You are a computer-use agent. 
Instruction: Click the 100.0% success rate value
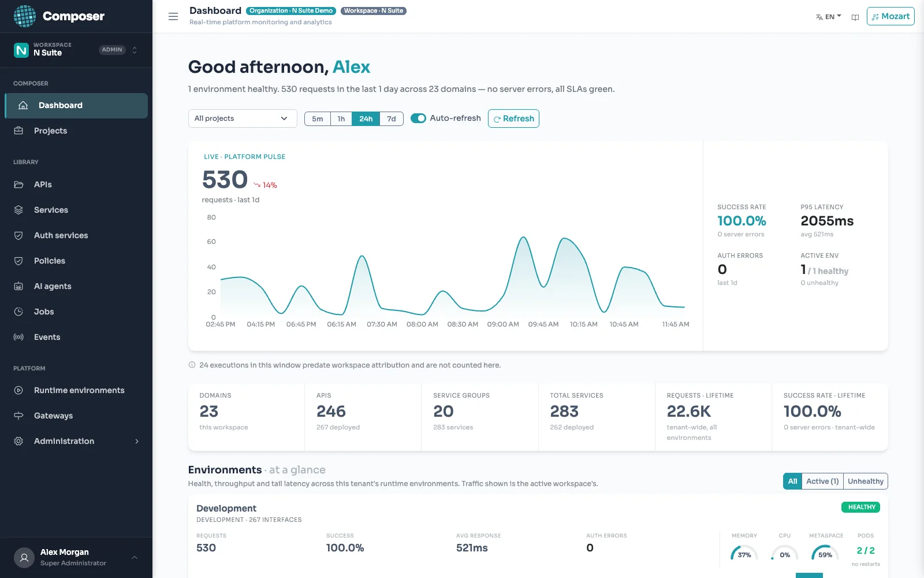coord(742,221)
